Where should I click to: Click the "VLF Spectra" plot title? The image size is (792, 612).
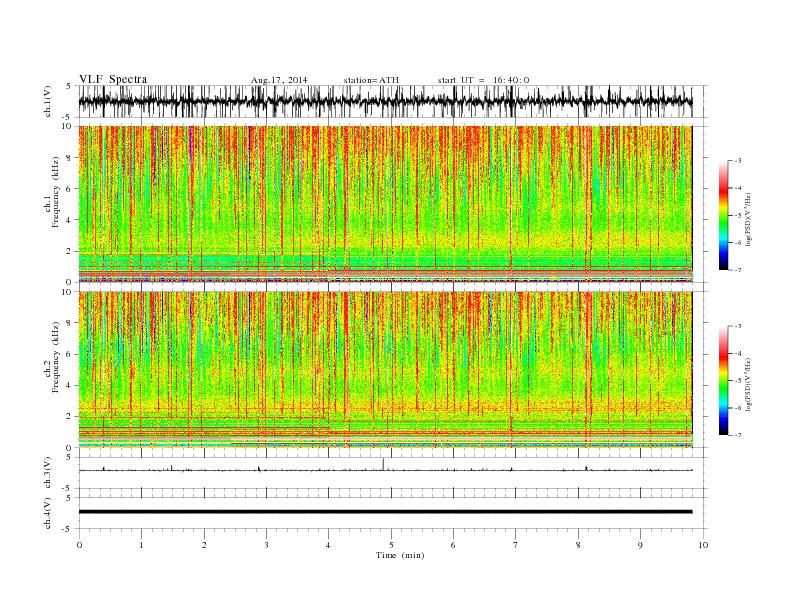coord(113,79)
